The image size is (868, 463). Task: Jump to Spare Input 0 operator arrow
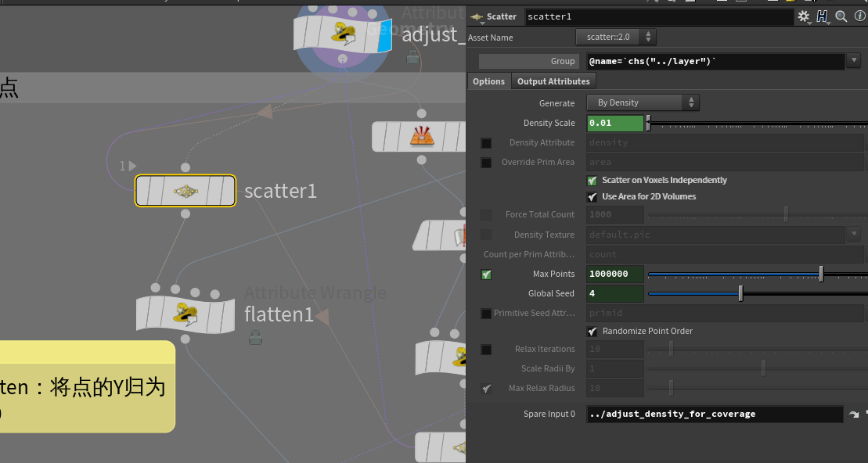[x=853, y=415]
